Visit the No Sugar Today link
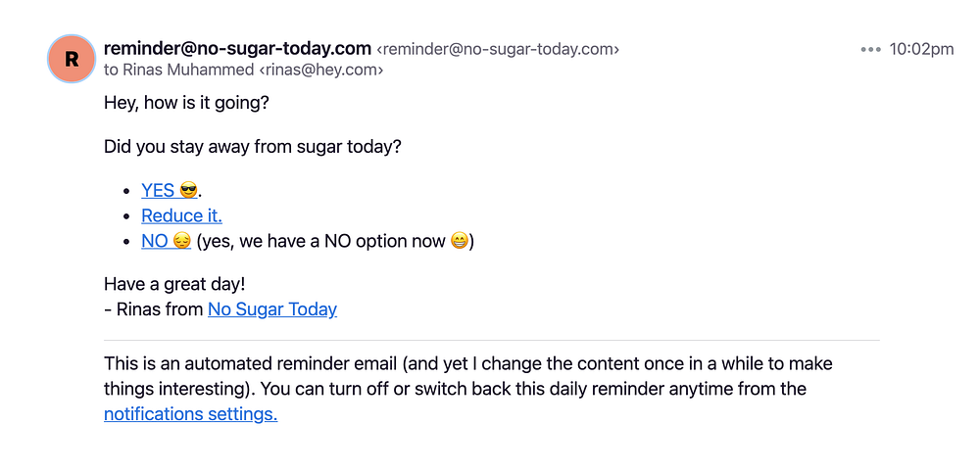Image resolution: width=980 pixels, height=472 pixels. coord(271,309)
